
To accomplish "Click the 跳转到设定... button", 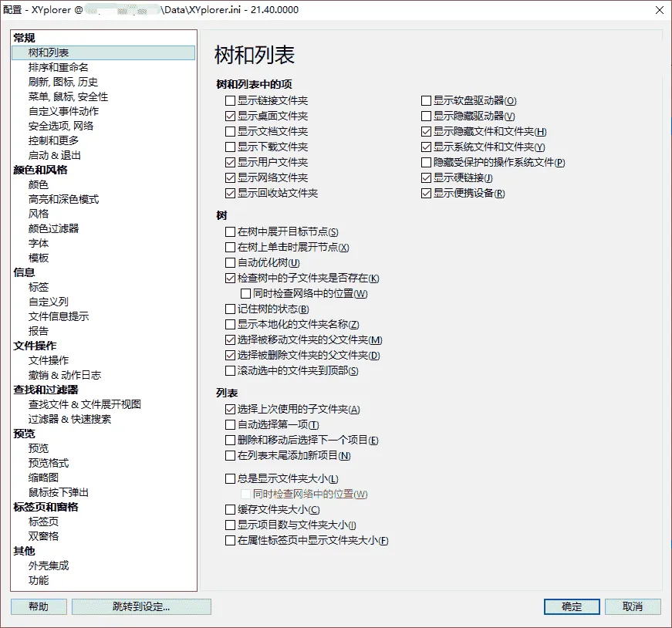I will click(141, 606).
